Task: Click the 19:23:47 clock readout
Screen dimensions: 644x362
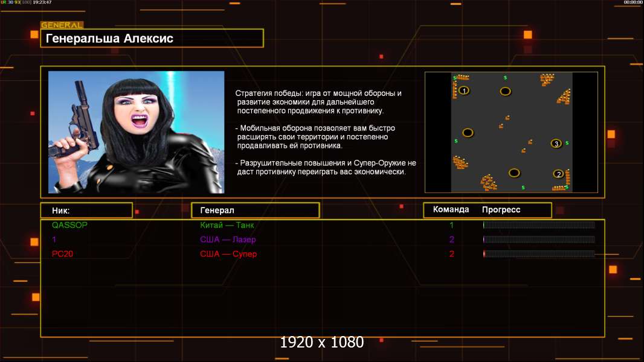Action: 42,2
